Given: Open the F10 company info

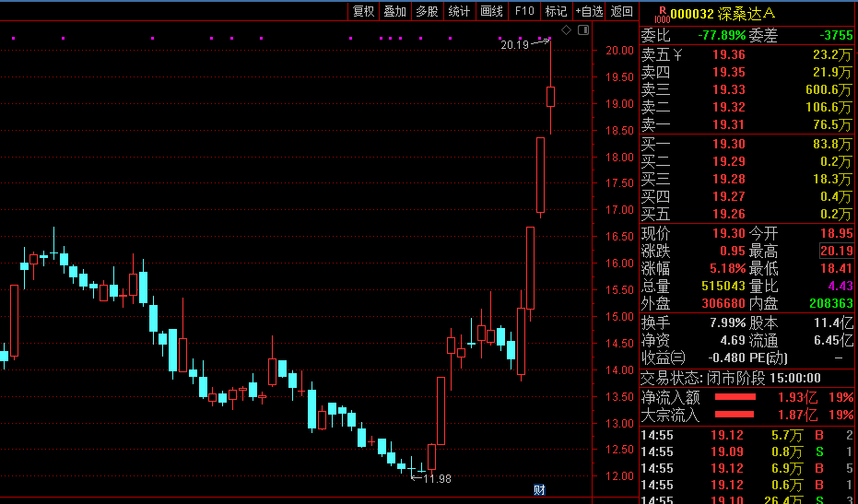Looking at the screenshot, I should 524,11.
